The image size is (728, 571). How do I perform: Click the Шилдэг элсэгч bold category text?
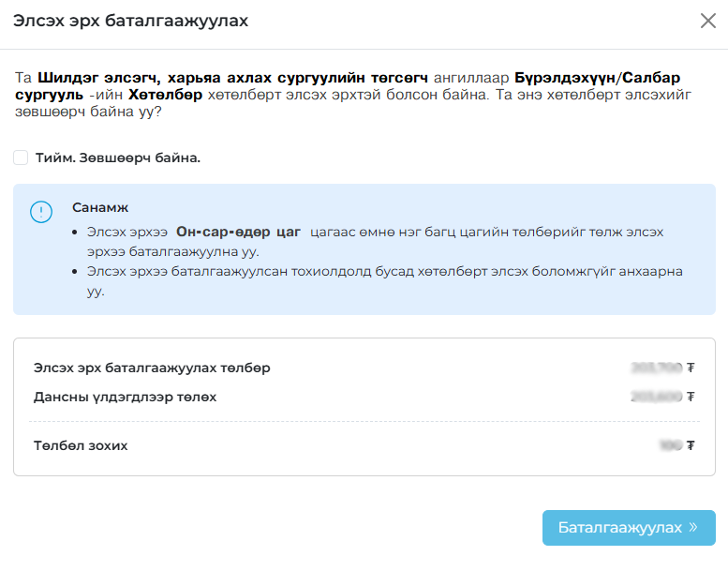pos(98,78)
